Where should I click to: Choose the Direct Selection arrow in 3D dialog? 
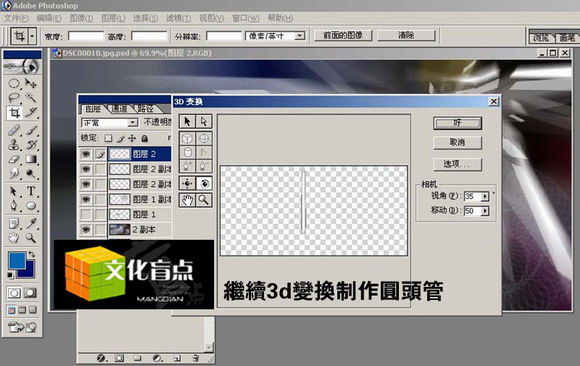coord(204,121)
